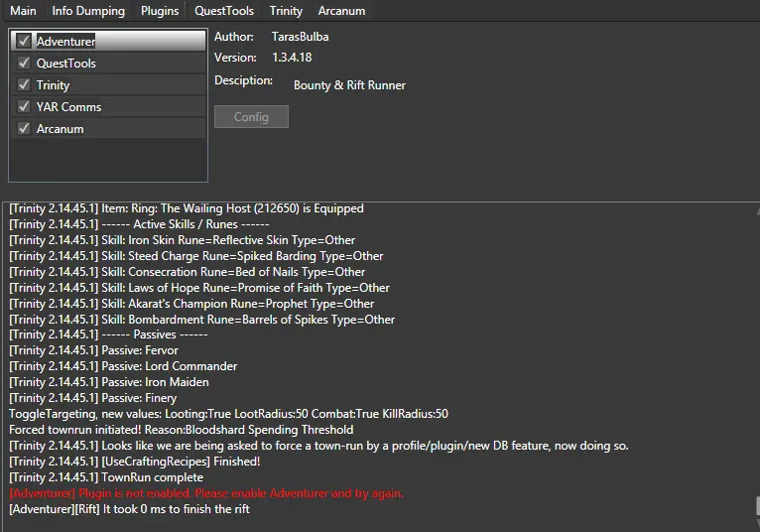Click the UseCraftingRecipes Finished log line
760x532 pixels.
(135, 462)
